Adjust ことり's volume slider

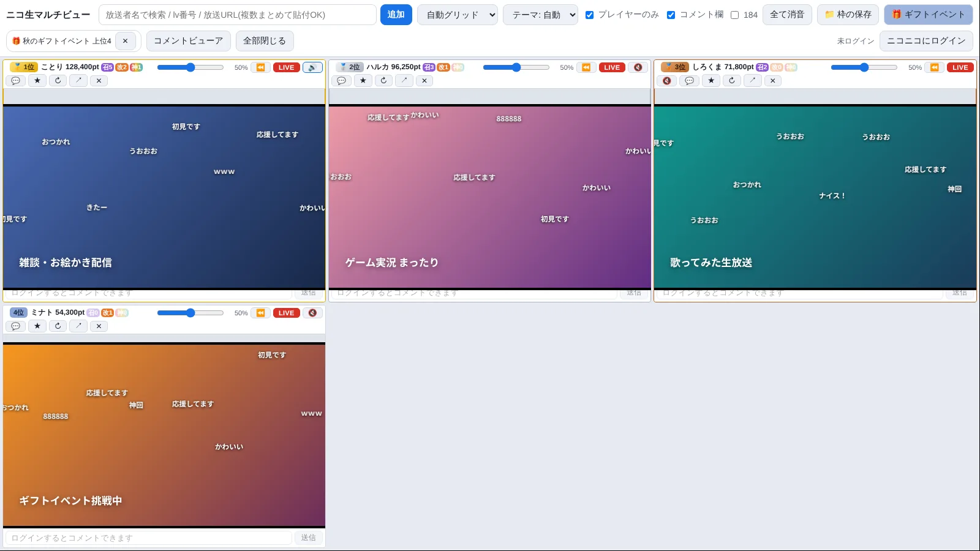(190, 67)
